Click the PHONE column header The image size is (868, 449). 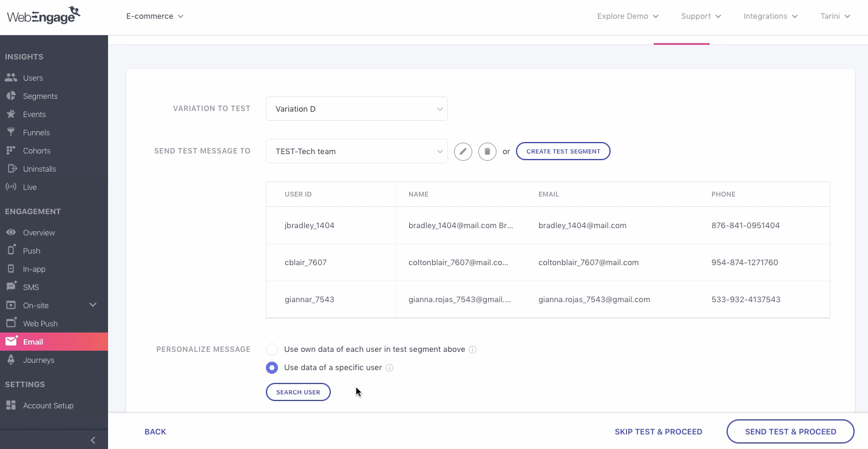[x=724, y=195]
